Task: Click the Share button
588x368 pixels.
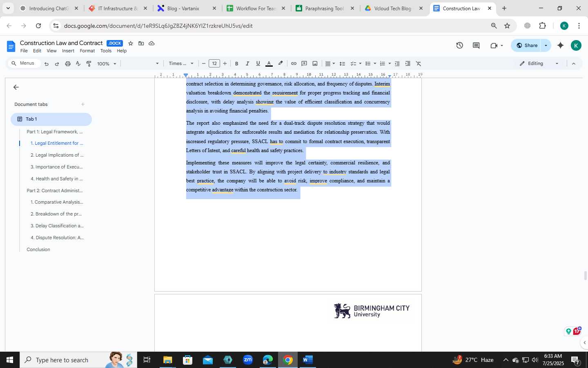Action: (527, 45)
